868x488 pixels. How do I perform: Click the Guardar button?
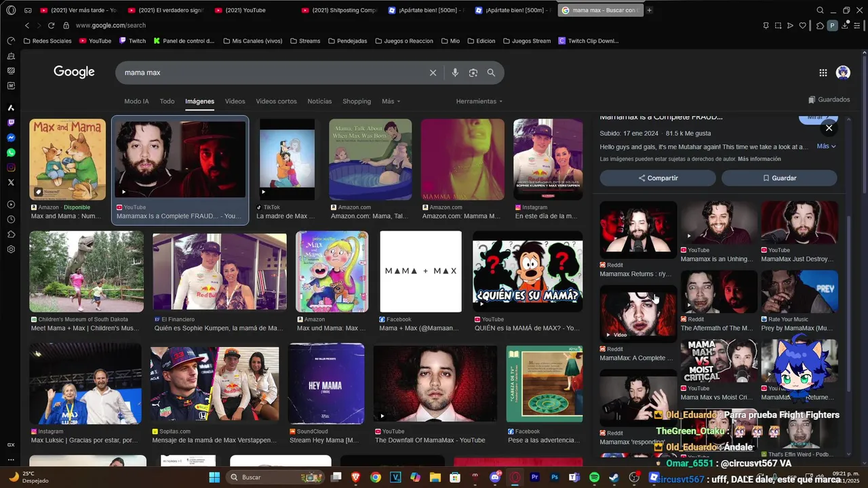click(x=779, y=178)
